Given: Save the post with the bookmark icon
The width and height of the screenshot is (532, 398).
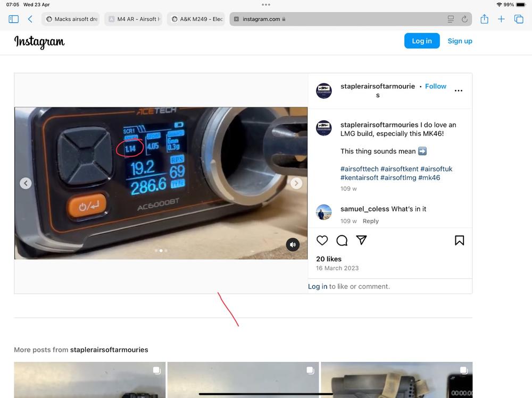Looking at the screenshot, I should pos(459,241).
